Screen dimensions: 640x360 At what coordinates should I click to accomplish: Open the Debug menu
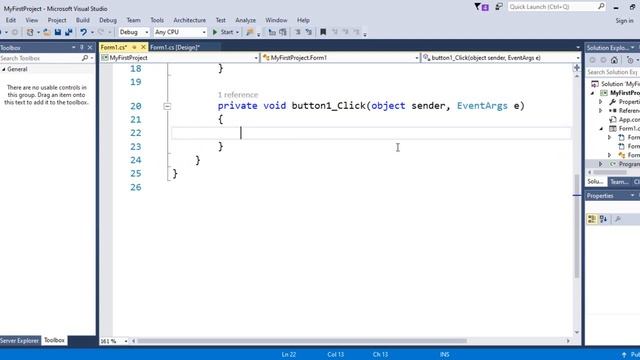[x=108, y=20]
